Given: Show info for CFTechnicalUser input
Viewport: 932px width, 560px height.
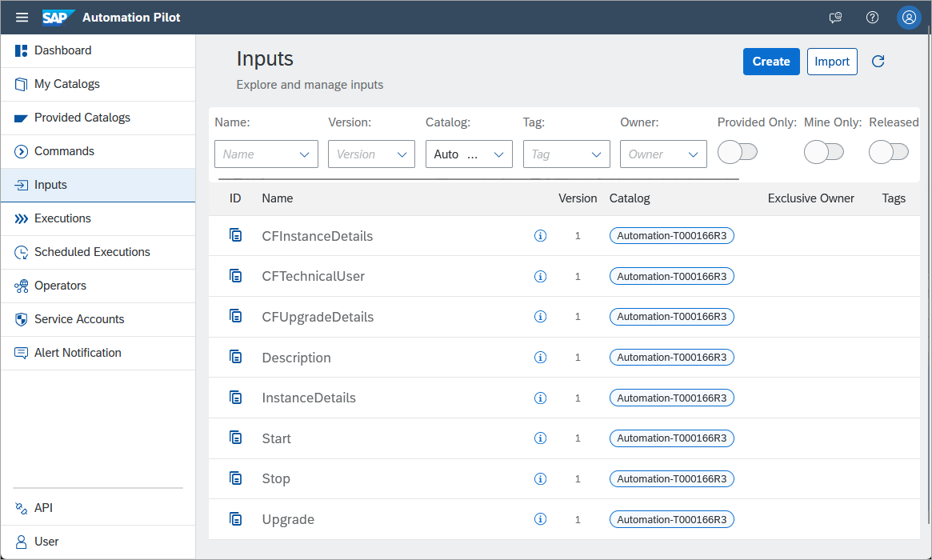Looking at the screenshot, I should 540,277.
